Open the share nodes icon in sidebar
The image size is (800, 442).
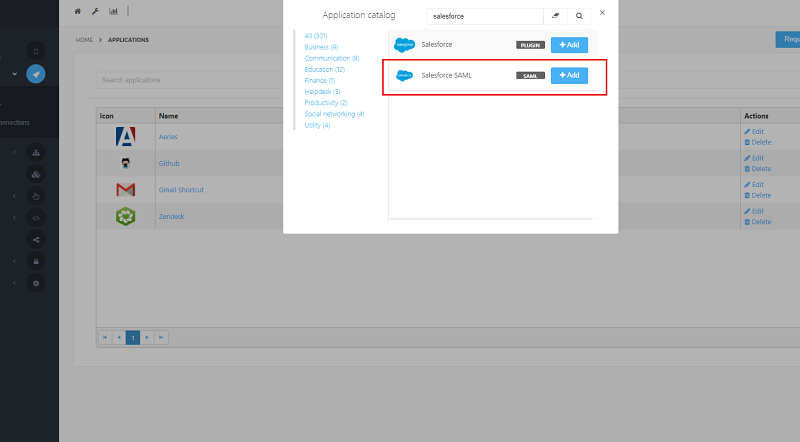tap(36, 239)
